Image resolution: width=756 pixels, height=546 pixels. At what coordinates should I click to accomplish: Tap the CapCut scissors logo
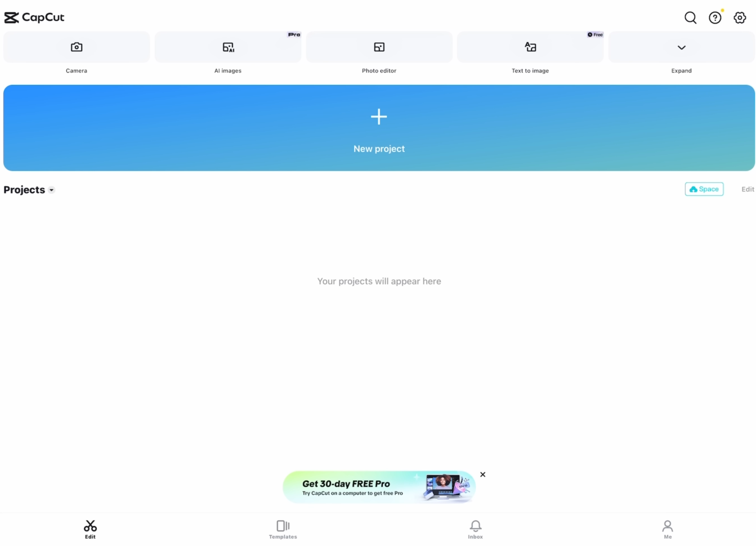[x=11, y=17]
